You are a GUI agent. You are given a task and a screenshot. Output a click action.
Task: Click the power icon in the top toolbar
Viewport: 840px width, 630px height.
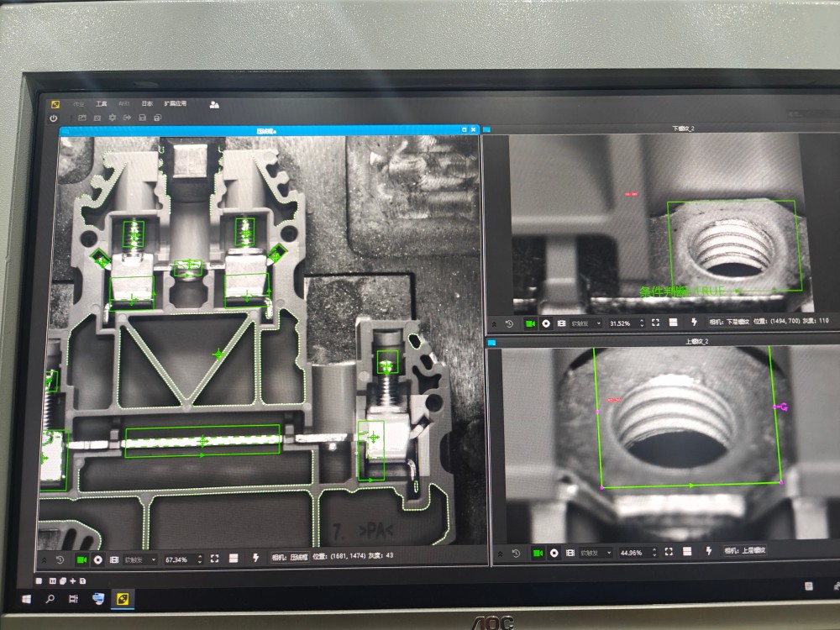click(x=54, y=118)
